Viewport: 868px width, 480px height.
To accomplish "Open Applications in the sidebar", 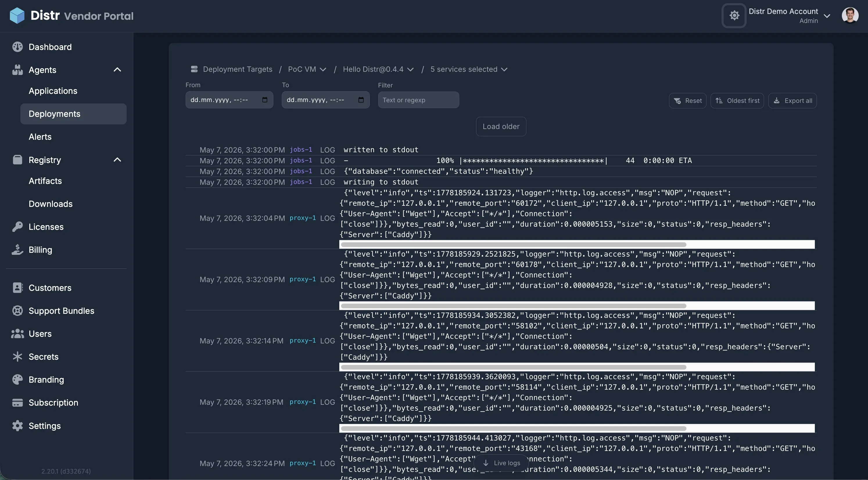I will click(53, 91).
